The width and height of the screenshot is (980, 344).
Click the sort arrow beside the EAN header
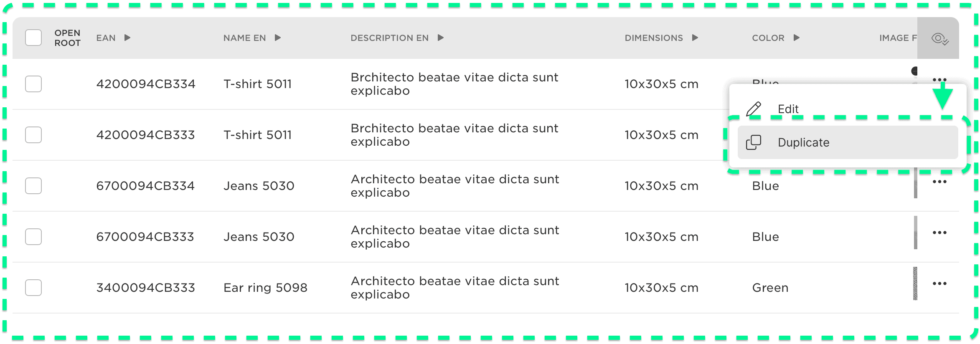coord(127,38)
